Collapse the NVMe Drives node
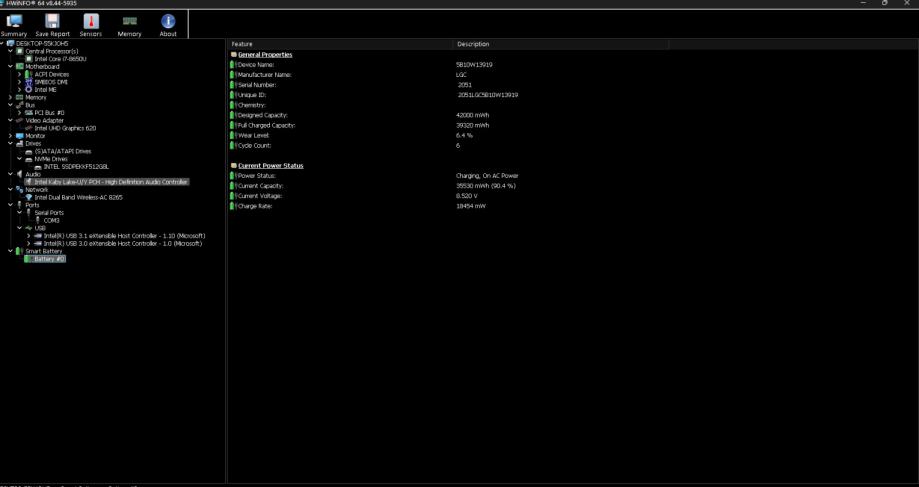This screenshot has height=487, width=919. pos(19,159)
